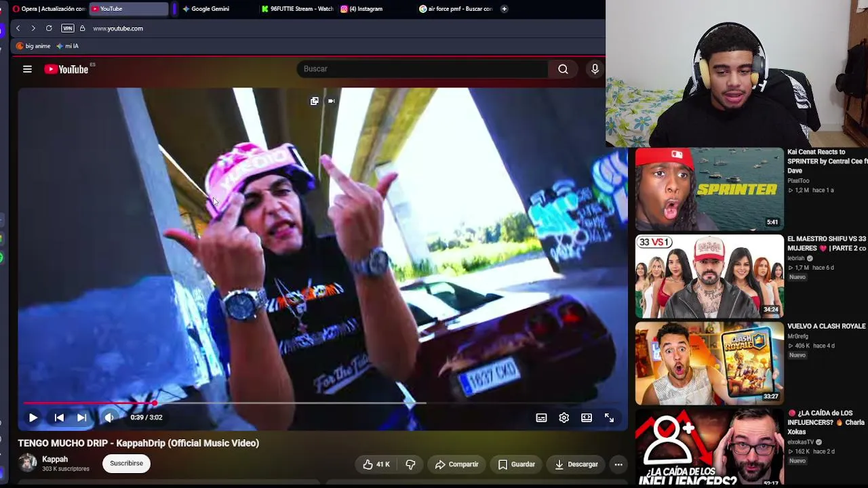868x488 pixels.
Task: Open title '¿LA CAÍDA de LOS INFLUENCERS?'
Action: [x=827, y=422]
